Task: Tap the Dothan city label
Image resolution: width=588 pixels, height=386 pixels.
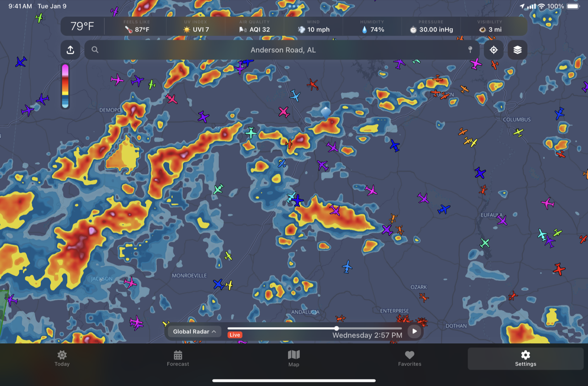Action: click(456, 326)
